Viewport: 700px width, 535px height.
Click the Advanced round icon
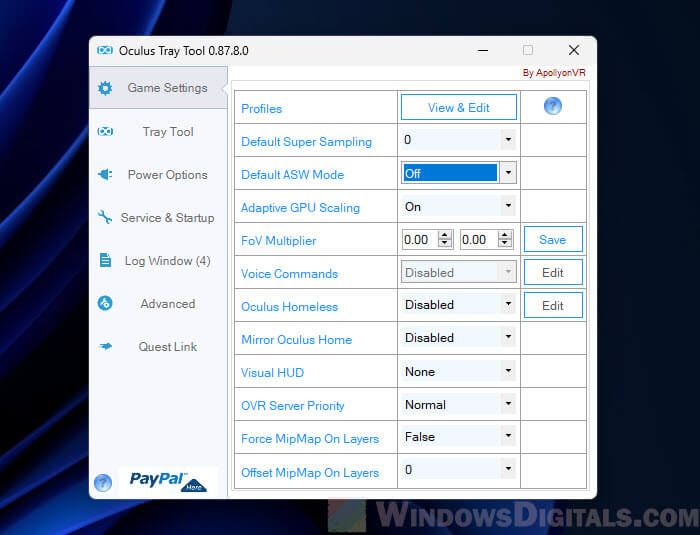click(x=105, y=303)
